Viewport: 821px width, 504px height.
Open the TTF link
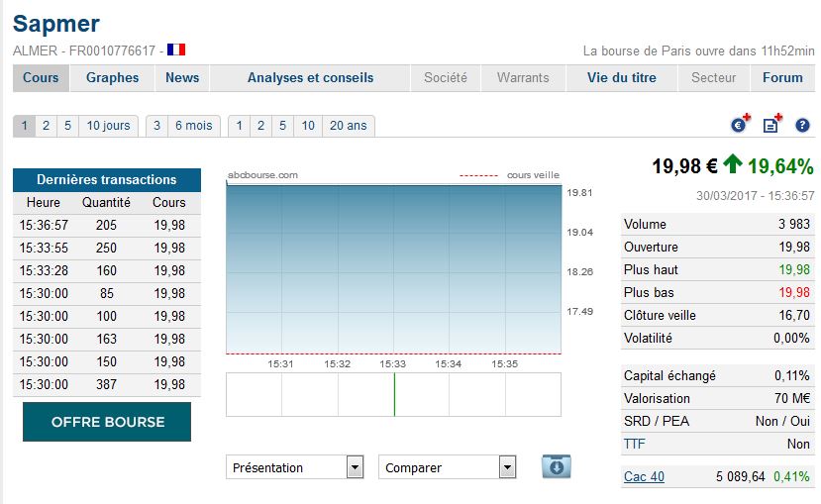(x=634, y=444)
